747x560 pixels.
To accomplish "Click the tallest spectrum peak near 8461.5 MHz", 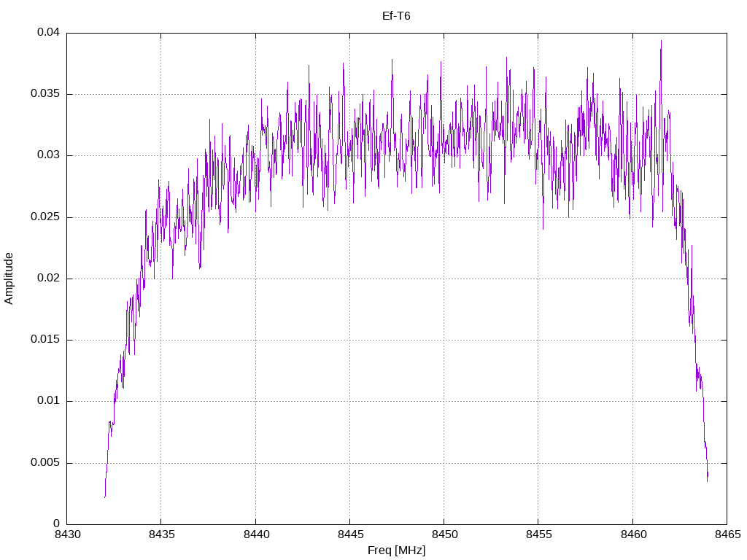I will pyautogui.click(x=661, y=42).
